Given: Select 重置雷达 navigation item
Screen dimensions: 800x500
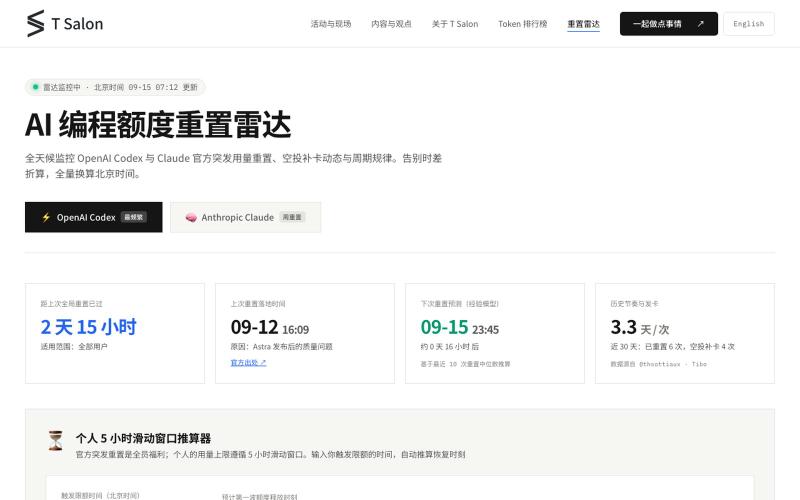Looking at the screenshot, I should click(583, 24).
